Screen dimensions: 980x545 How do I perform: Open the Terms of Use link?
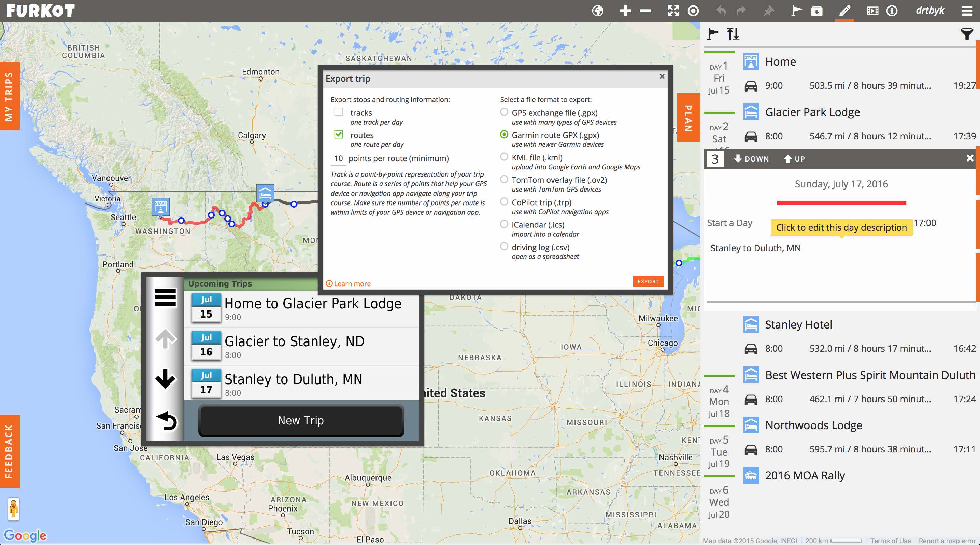click(x=890, y=541)
